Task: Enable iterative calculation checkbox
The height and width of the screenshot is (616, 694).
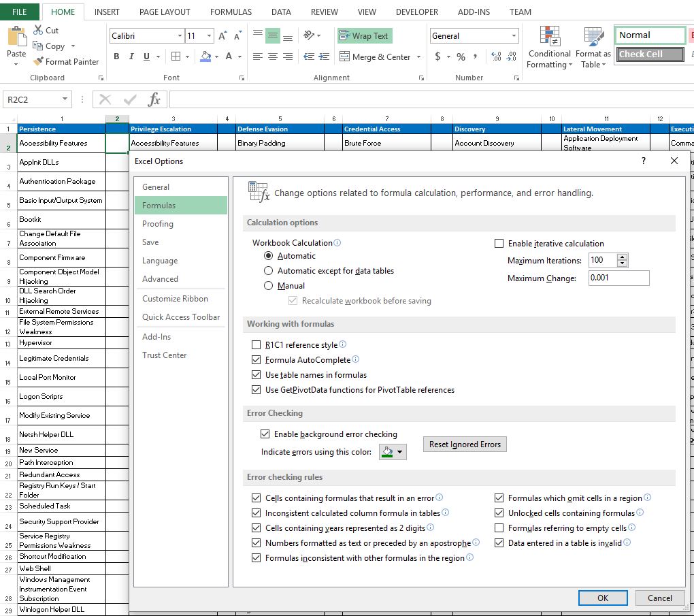Action: (x=499, y=243)
